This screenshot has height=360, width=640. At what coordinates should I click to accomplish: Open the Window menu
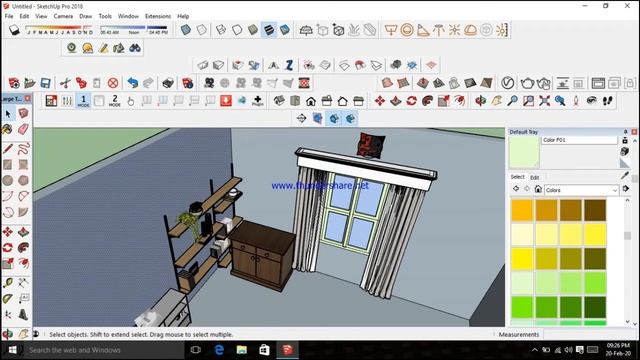128,16
